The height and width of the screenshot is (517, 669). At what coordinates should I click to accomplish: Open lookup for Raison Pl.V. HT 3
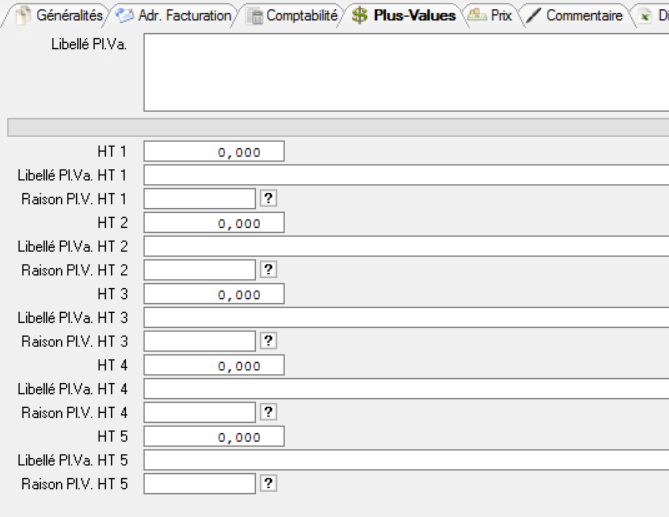(268, 341)
